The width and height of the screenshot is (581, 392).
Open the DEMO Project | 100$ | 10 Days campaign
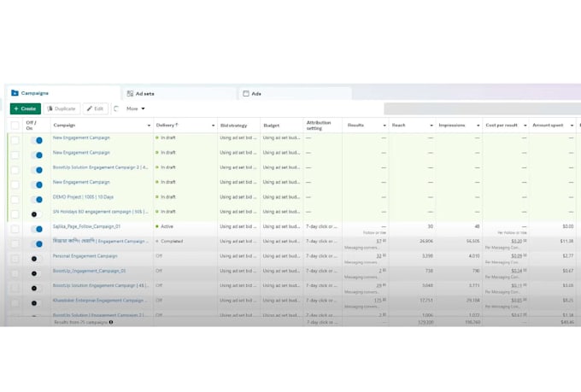tap(83, 196)
